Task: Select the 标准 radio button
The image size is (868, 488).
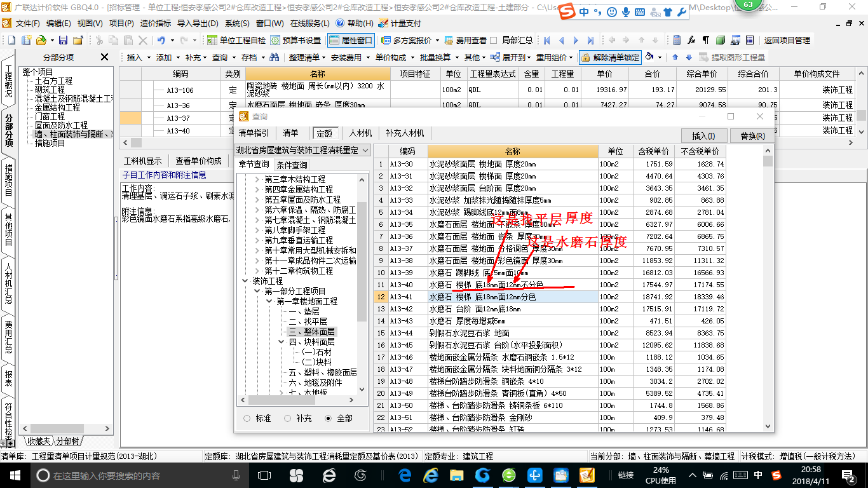Action: pyautogui.click(x=247, y=418)
